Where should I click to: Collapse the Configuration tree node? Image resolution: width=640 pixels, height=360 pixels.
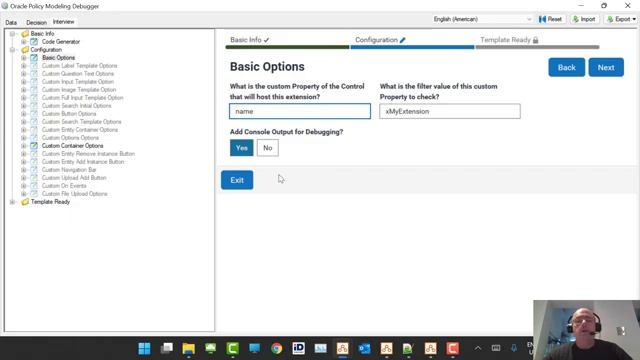tap(12, 50)
